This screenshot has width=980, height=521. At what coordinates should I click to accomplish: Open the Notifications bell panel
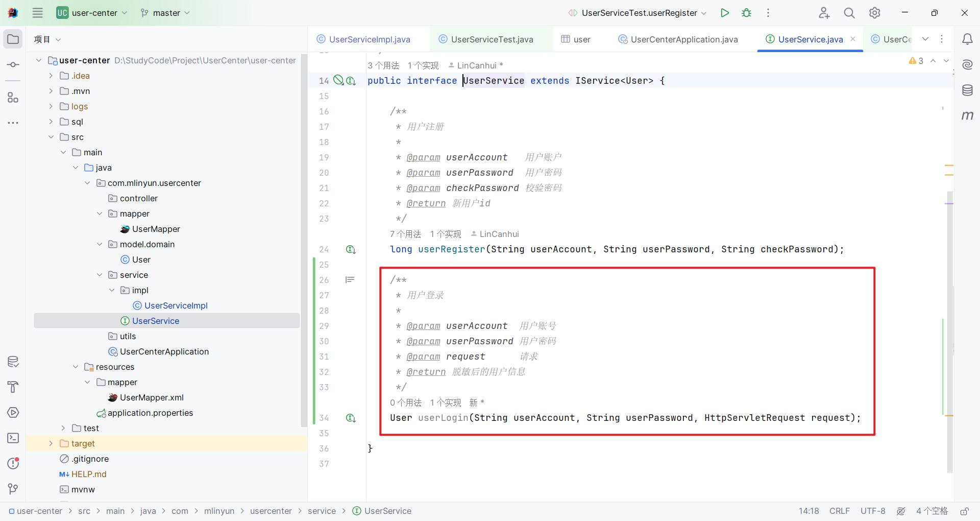click(x=967, y=39)
